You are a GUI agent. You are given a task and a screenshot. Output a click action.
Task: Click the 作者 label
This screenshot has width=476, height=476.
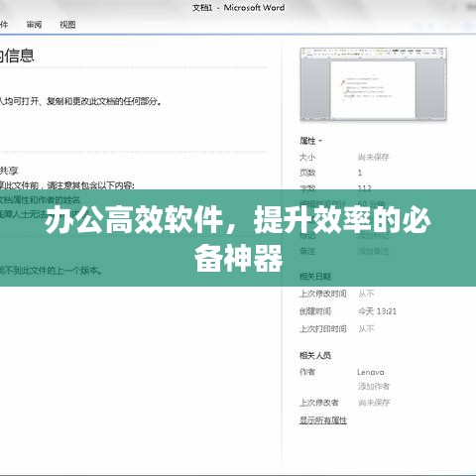coord(307,372)
